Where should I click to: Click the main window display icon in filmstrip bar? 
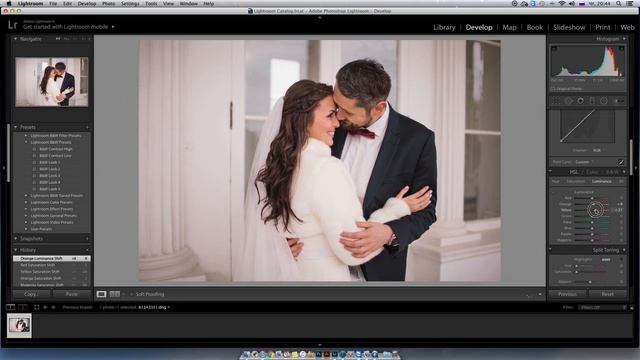[11, 307]
